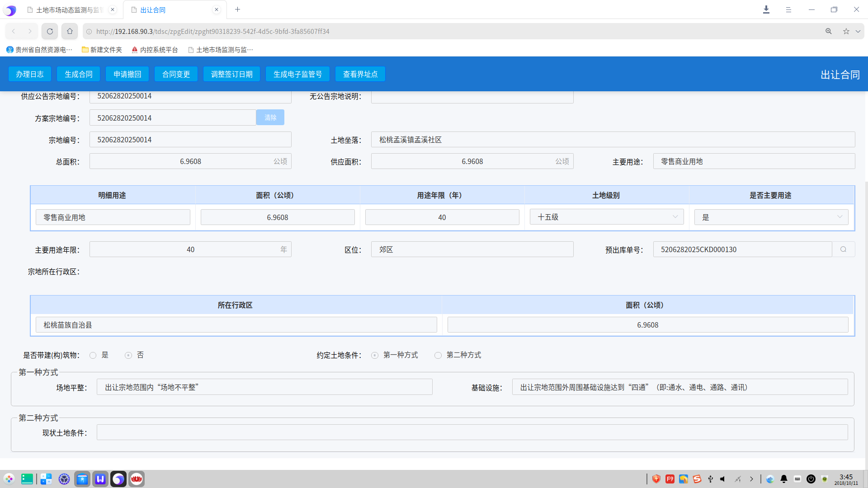
Task: Select 是 for 是否带建(构)筑物
Action: (93, 356)
